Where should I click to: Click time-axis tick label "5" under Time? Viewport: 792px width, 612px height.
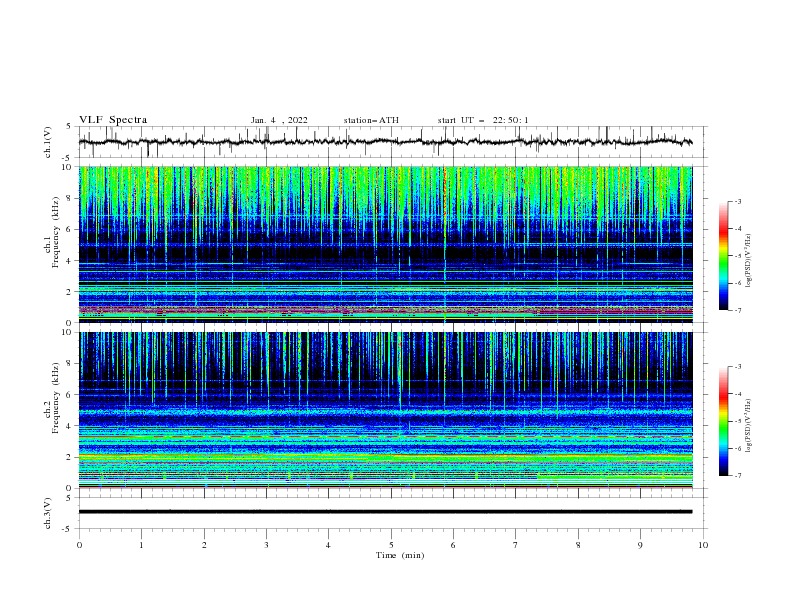(391, 545)
